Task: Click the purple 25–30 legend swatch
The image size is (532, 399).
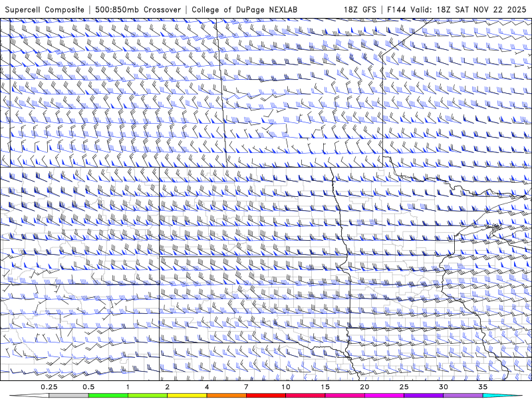Action: pyautogui.click(x=424, y=396)
